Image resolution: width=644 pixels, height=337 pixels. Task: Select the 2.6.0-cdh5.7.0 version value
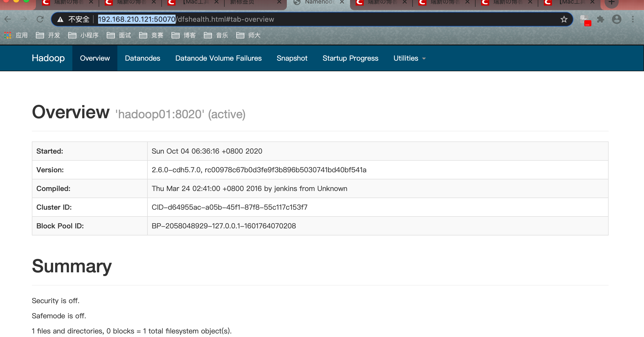[x=259, y=170]
